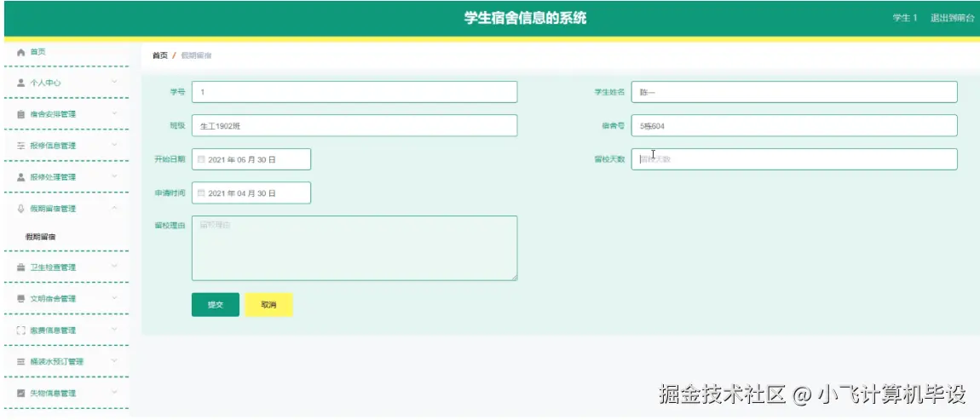The height and width of the screenshot is (420, 980).
Task: Click the green 提交 submit button
Action: click(215, 305)
